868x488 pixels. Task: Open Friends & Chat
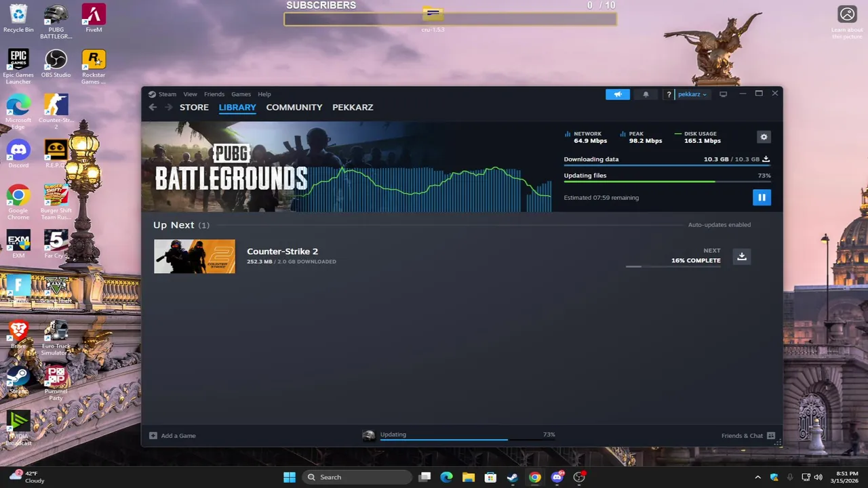click(x=748, y=436)
